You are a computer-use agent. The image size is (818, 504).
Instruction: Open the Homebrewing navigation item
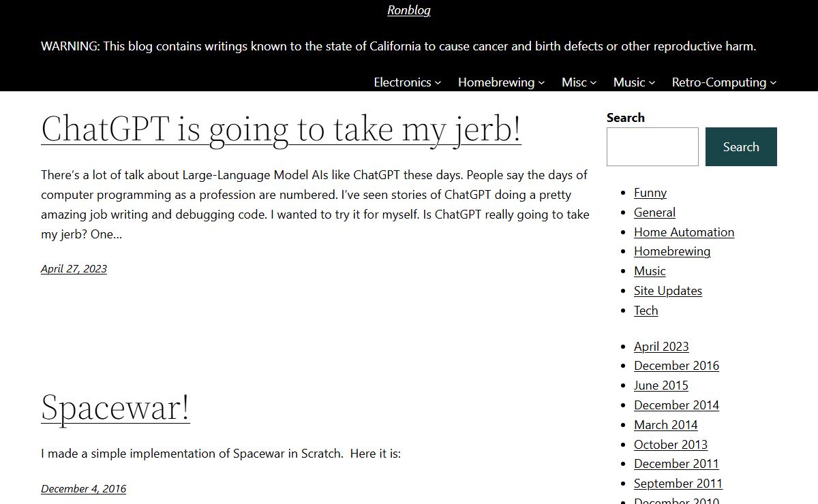[x=496, y=82]
